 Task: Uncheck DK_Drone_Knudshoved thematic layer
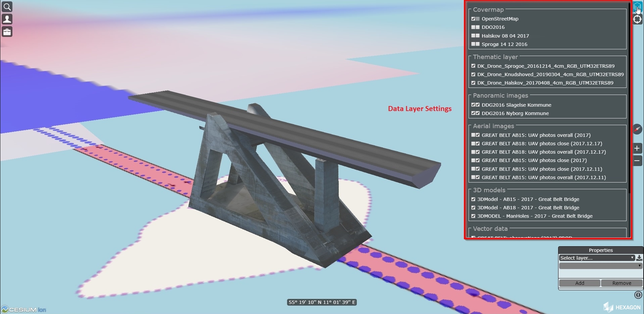[x=473, y=74]
